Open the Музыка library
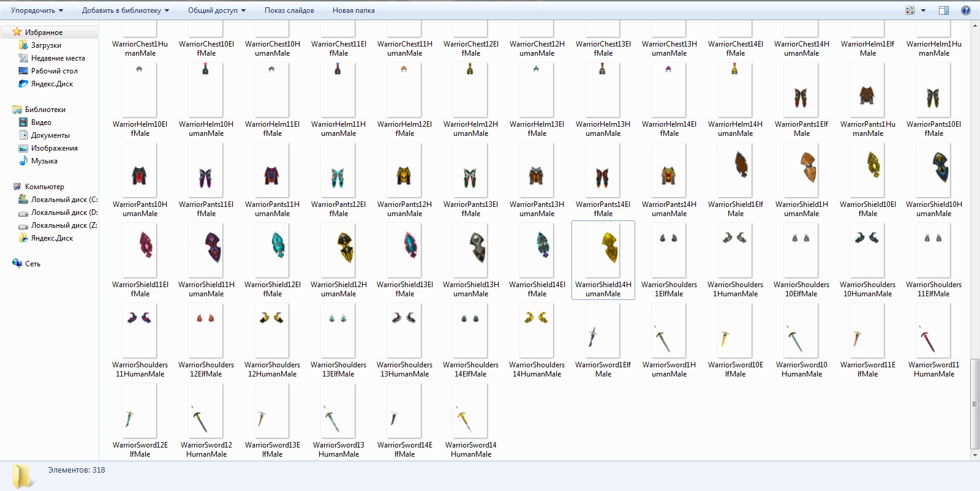This screenshot has height=491, width=980. click(x=44, y=161)
